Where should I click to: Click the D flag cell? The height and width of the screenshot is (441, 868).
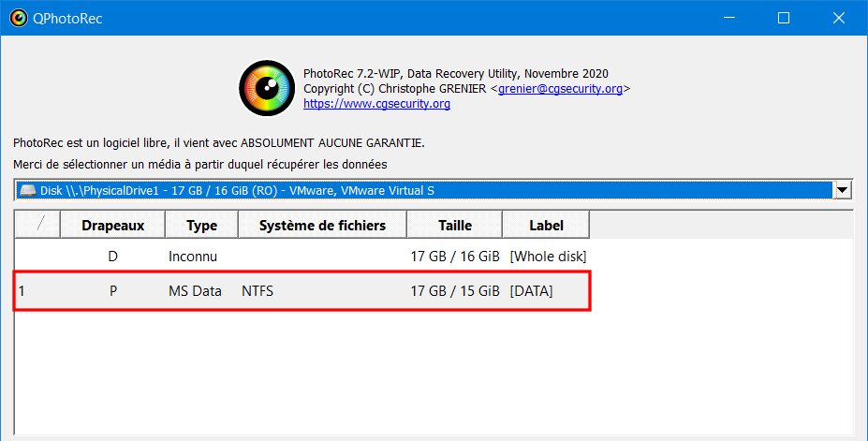[x=112, y=257]
